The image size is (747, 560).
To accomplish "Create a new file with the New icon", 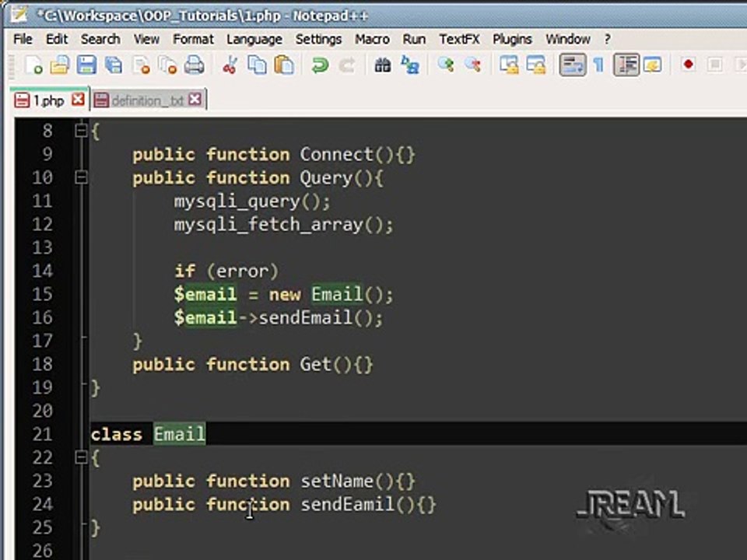I will click(x=33, y=65).
